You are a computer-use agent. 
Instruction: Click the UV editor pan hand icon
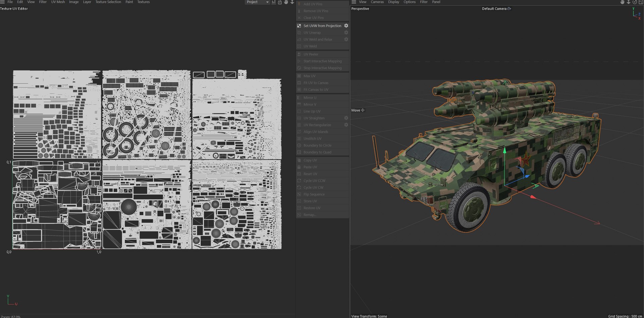286,2
